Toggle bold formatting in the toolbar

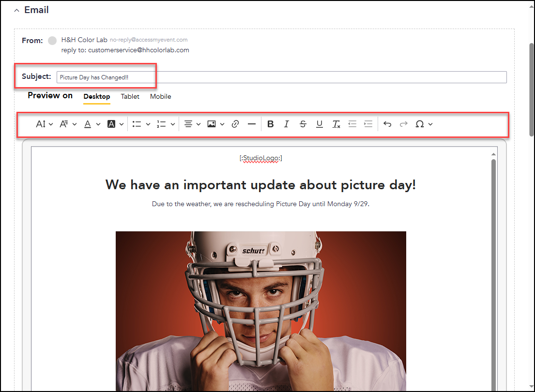(270, 124)
